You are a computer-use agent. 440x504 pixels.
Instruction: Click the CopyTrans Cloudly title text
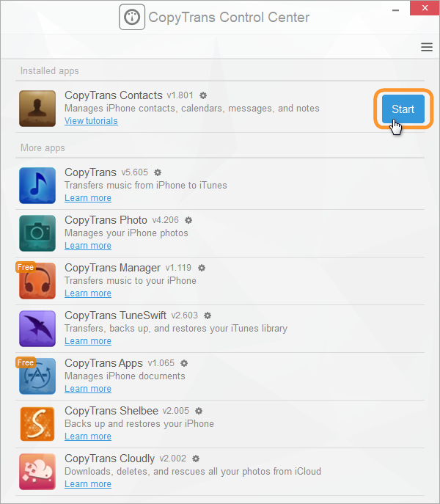109,459
